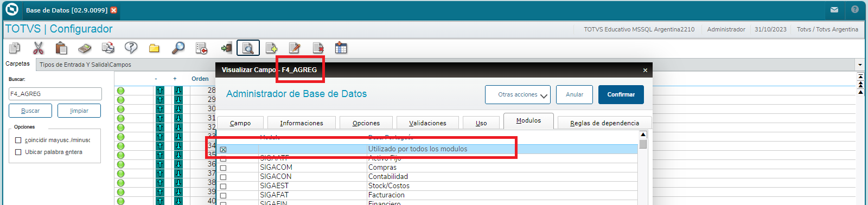Move down row with order 28
This screenshot has height=205, width=868.
pos(178,91)
